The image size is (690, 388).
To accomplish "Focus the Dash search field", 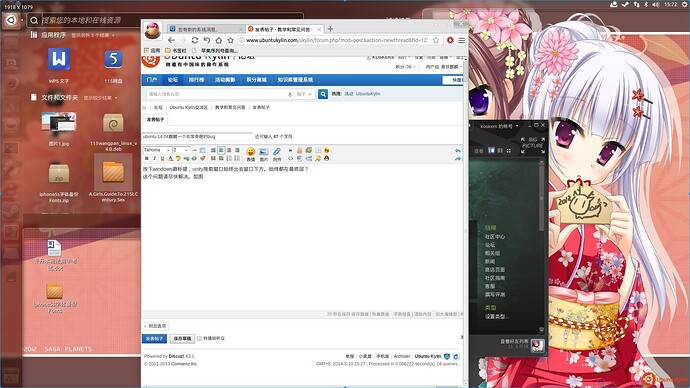I will [x=165, y=20].
